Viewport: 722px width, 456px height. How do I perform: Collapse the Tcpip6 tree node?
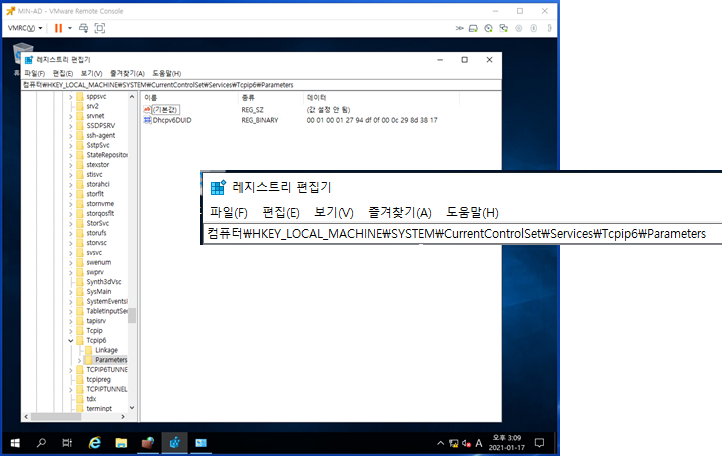(x=70, y=340)
